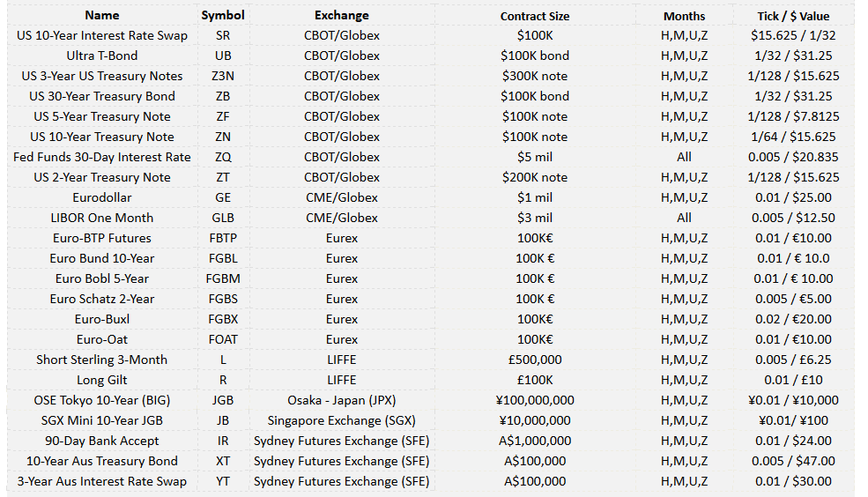Click the ZB symbol cell
The image size is (868, 497).
[x=223, y=96]
